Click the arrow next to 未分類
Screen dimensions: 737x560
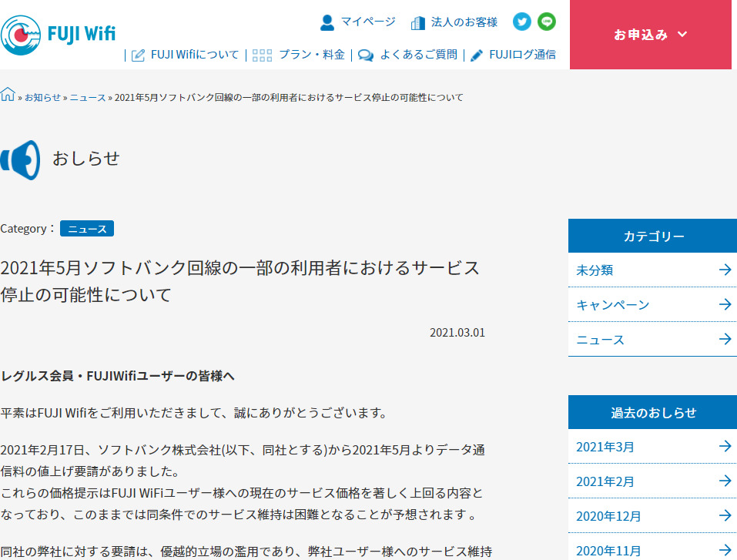[725, 270]
